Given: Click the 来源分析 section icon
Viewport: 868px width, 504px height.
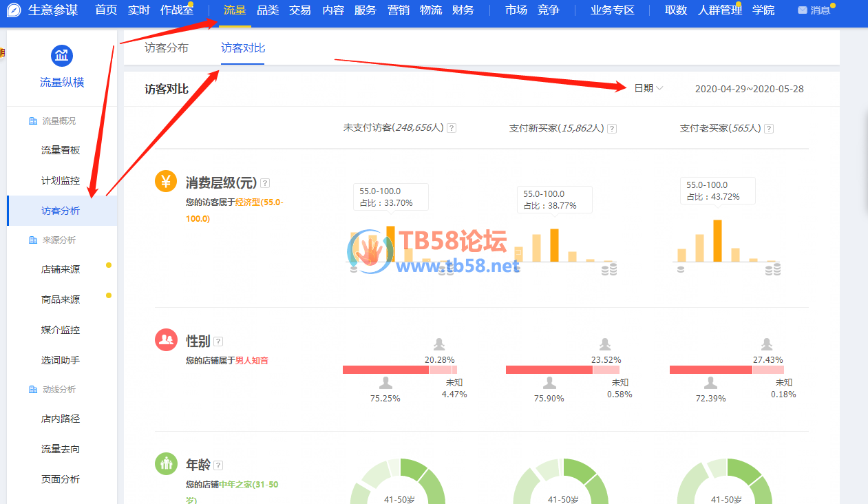Looking at the screenshot, I should point(32,240).
